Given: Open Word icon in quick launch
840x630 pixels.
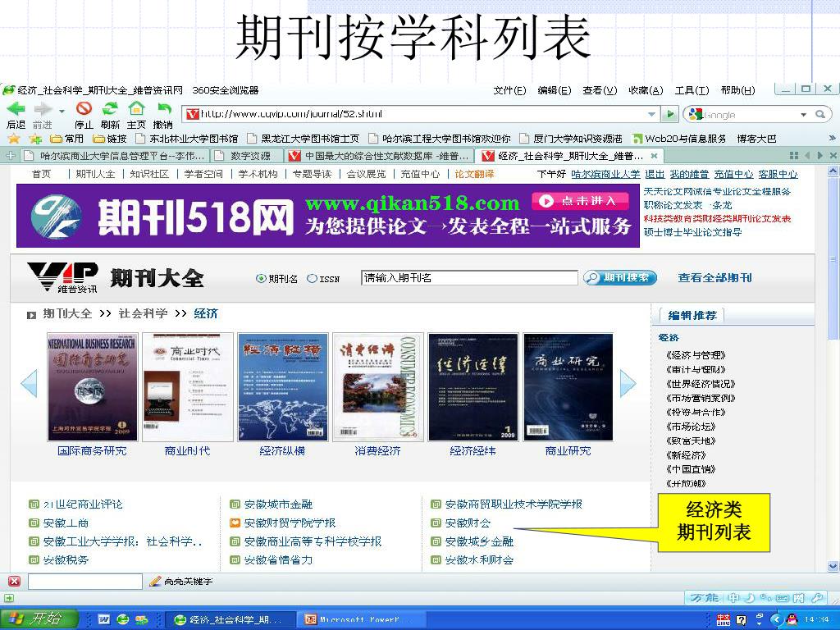Looking at the screenshot, I should point(104,620).
